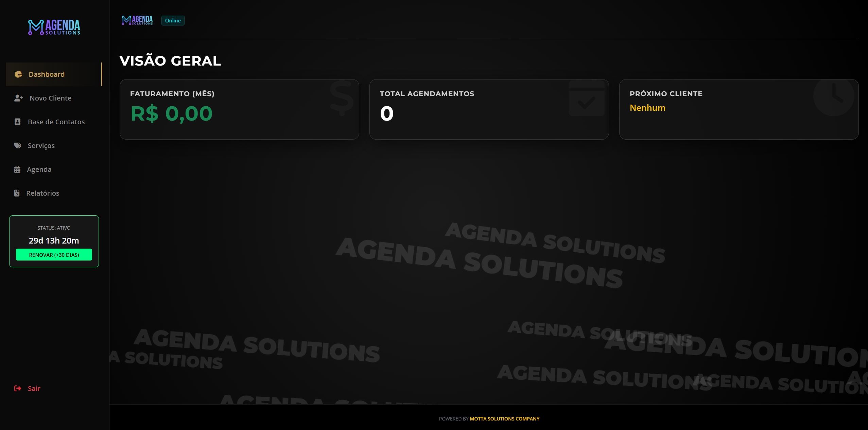The width and height of the screenshot is (868, 430).
Task: Click the clock icon in Próximo Cliente card
Action: tap(834, 96)
